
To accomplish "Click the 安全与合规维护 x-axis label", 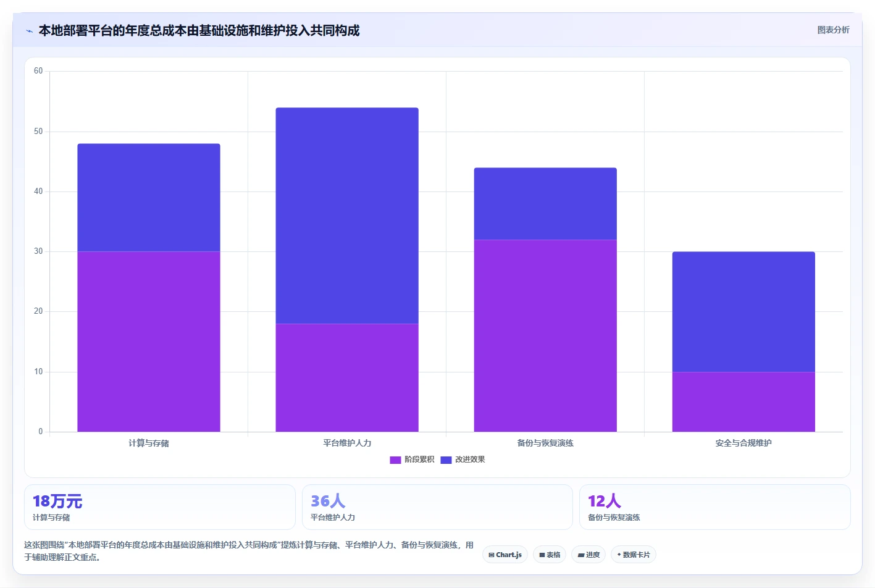I will [743, 443].
